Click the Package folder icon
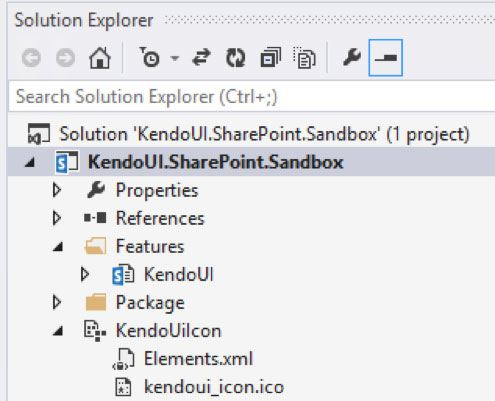 click(96, 302)
